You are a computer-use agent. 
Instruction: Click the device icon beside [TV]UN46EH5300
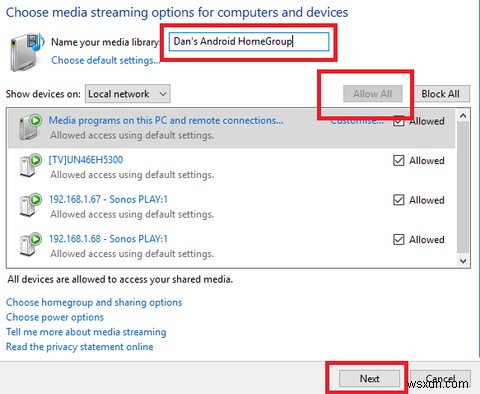pyautogui.click(x=30, y=166)
